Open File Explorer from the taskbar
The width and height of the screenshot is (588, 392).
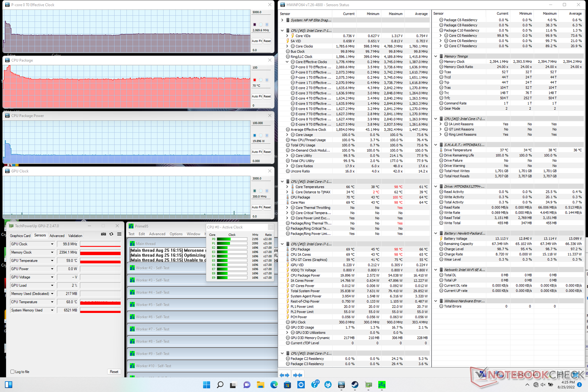click(x=260, y=385)
